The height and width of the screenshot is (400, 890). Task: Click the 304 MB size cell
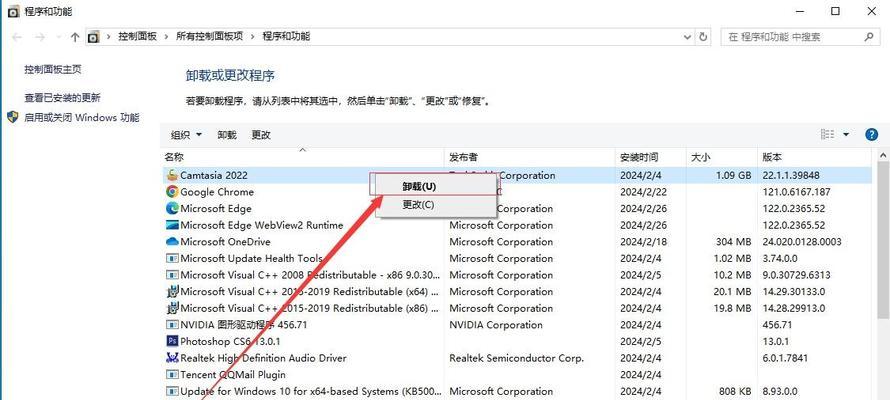pos(733,242)
